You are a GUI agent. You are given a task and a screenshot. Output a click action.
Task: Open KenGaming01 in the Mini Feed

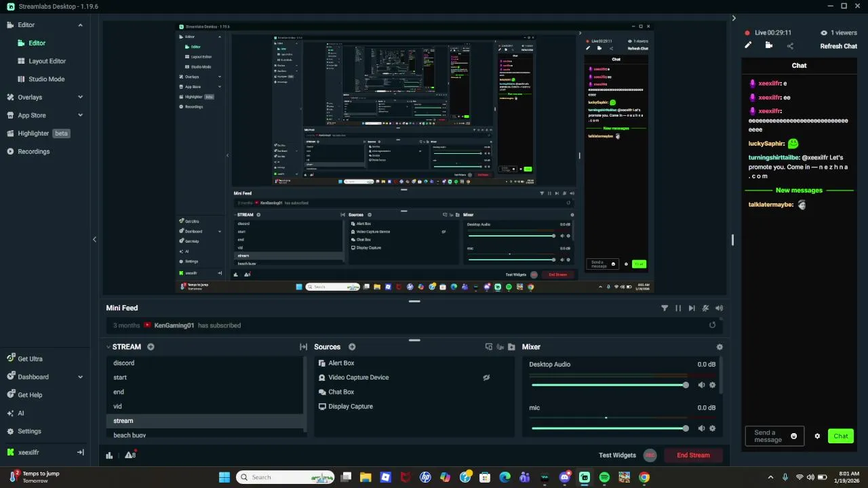pyautogui.click(x=174, y=325)
